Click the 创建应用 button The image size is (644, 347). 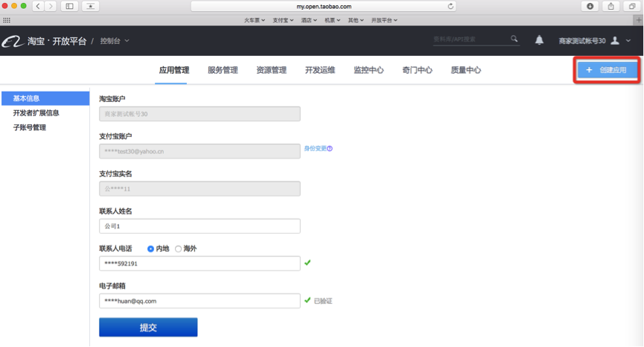tap(607, 70)
